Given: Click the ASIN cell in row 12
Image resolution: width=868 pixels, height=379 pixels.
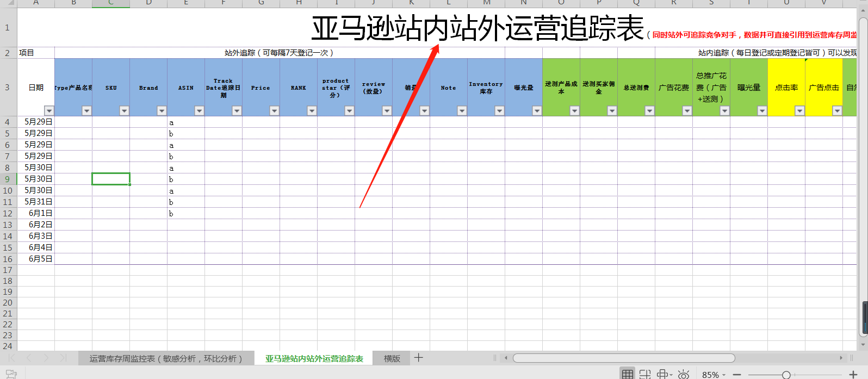Looking at the screenshot, I should [x=186, y=213].
